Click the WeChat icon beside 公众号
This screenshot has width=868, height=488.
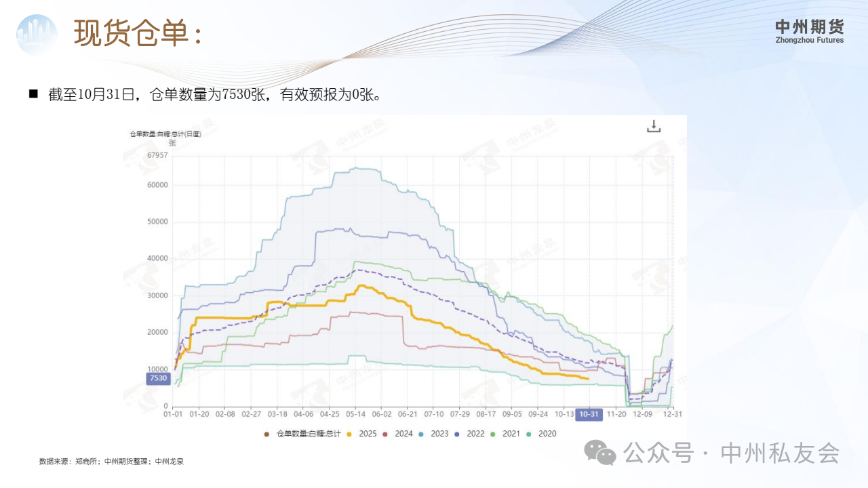point(600,452)
